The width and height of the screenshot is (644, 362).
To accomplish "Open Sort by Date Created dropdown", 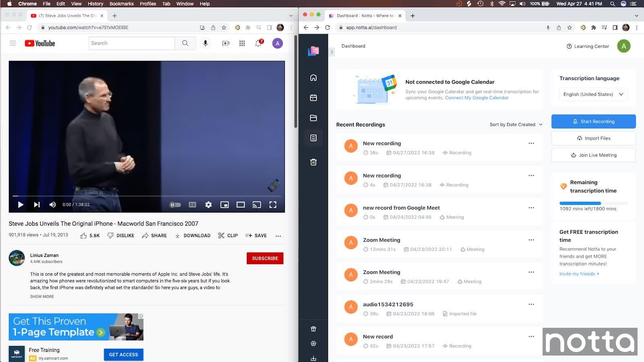I will 516,124.
